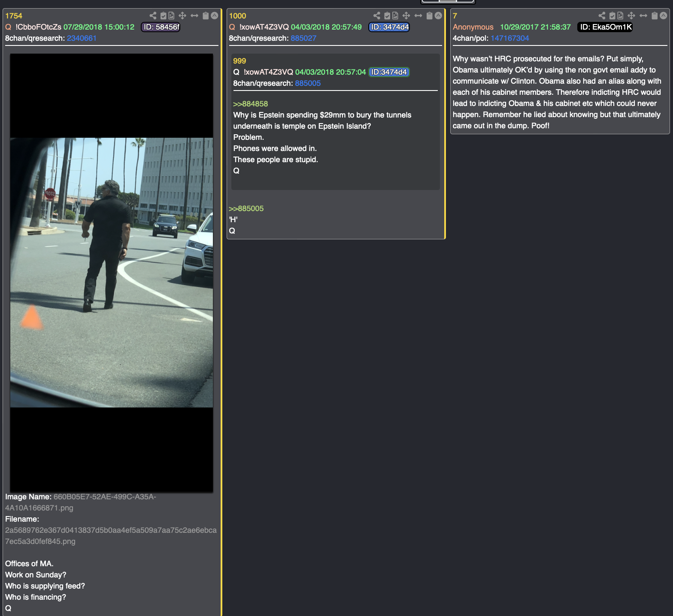This screenshot has width=673, height=616.
Task: Click the image name 660B05E7-52AE-499C-A35A text
Action: tap(80, 502)
